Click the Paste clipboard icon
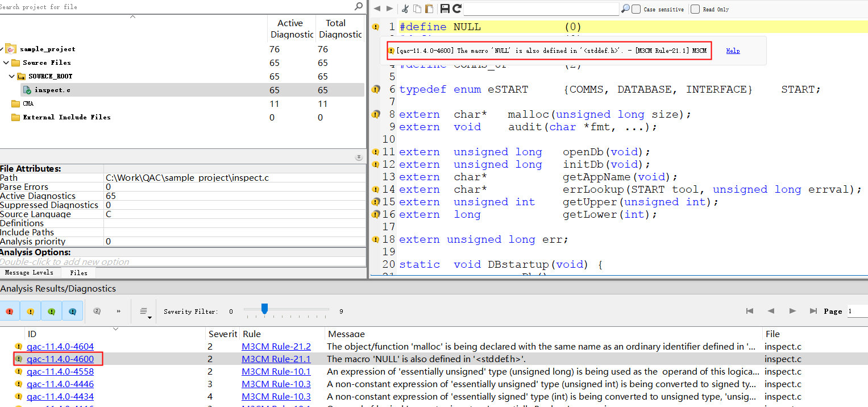Screen dimensions: 868x407 tap(429, 9)
